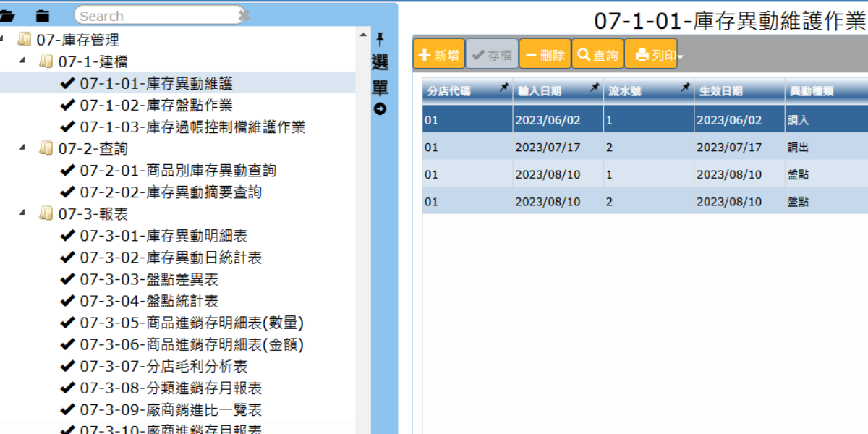Open 07-3-03-盤點差異表 report
This screenshot has height=434, width=868.
tap(148, 279)
